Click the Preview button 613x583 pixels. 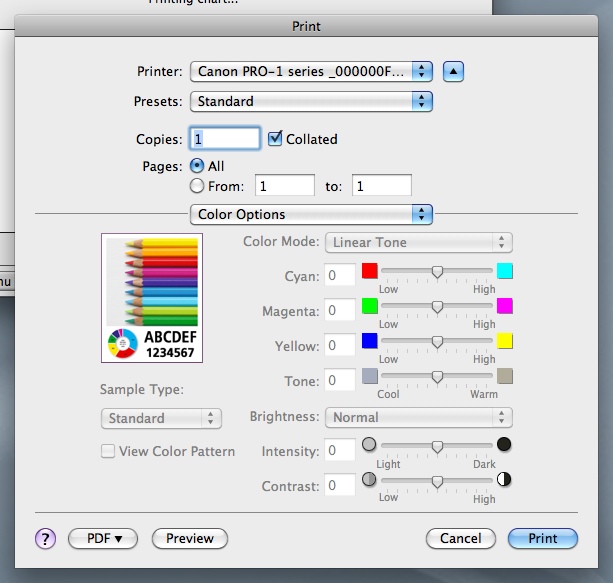[190, 538]
